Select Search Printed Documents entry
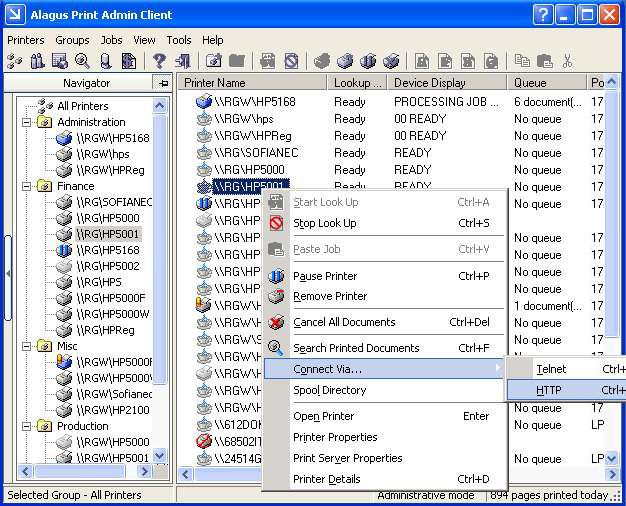Viewport: 626px width, 506px height. (383, 348)
